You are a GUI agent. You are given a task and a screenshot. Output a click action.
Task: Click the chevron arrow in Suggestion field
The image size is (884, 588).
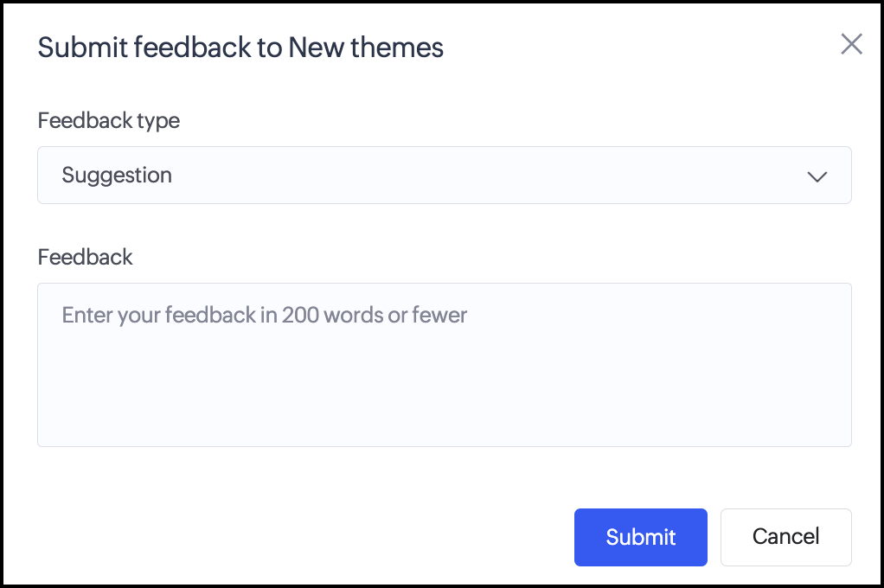[x=817, y=176]
